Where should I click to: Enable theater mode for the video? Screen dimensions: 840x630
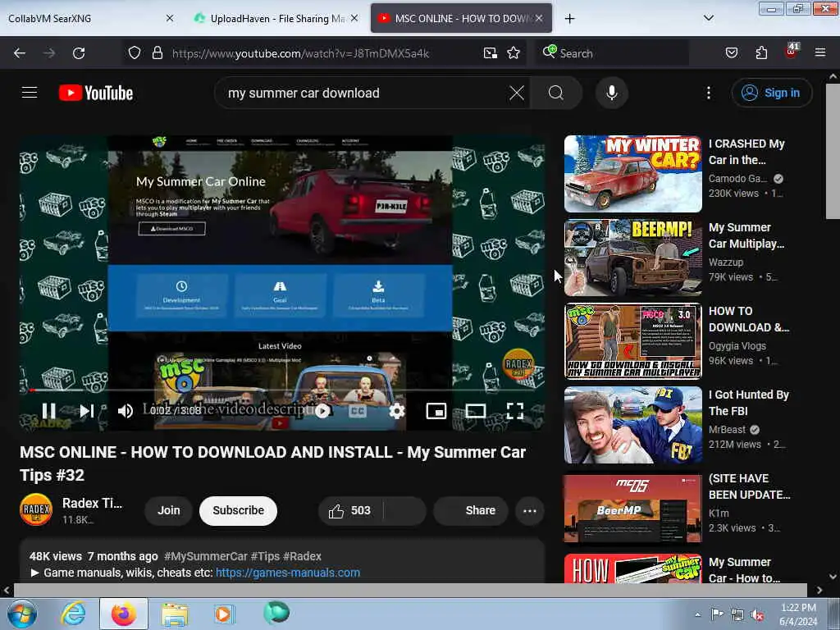pyautogui.click(x=476, y=411)
